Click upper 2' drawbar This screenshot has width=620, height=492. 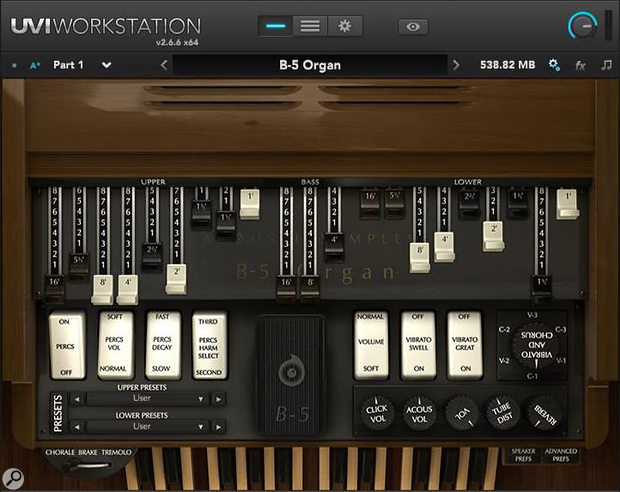coord(176,279)
